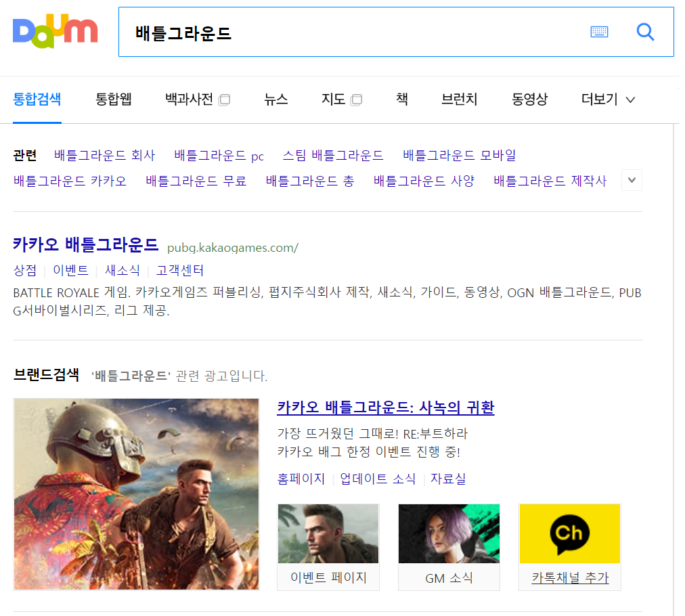Viewport: 685px width, 616px height.
Task: Select the 통합검색 tab
Action: pos(37,100)
